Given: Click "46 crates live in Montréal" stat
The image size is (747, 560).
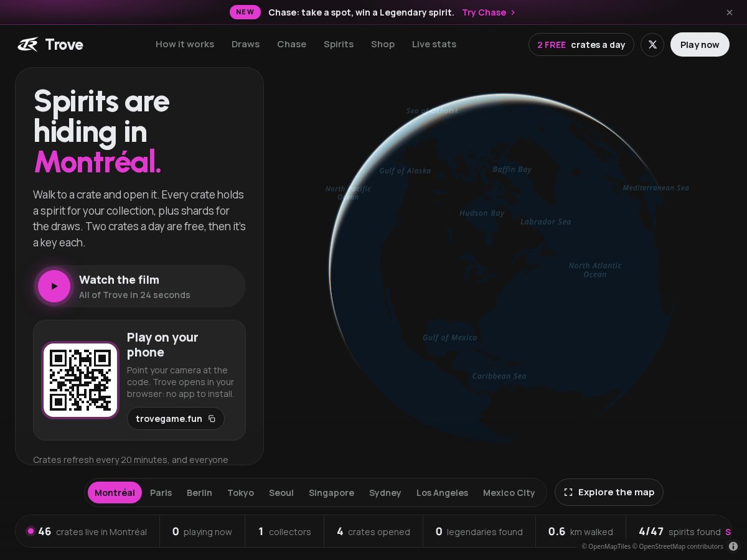Looking at the screenshot, I should click(x=87, y=531).
